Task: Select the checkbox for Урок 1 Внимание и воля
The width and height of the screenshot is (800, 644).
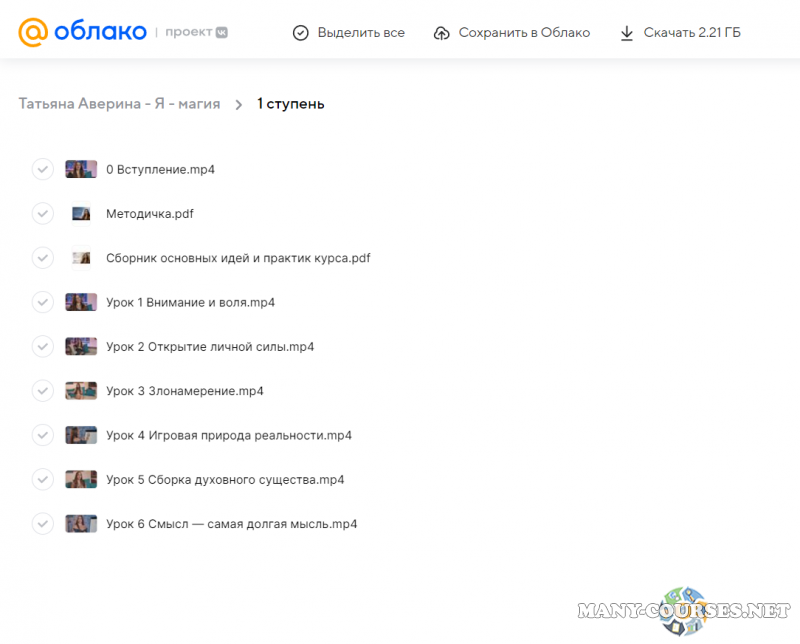Action: coord(43,302)
